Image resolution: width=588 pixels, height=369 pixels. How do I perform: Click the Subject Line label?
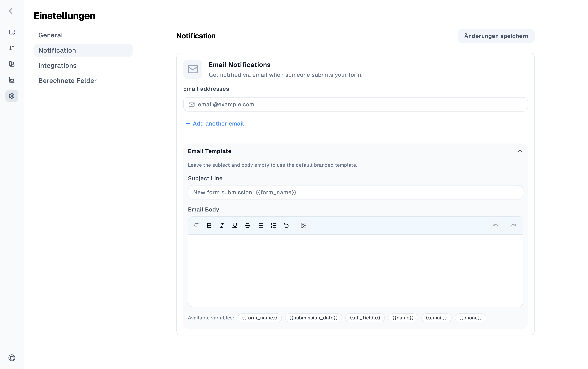coord(205,178)
